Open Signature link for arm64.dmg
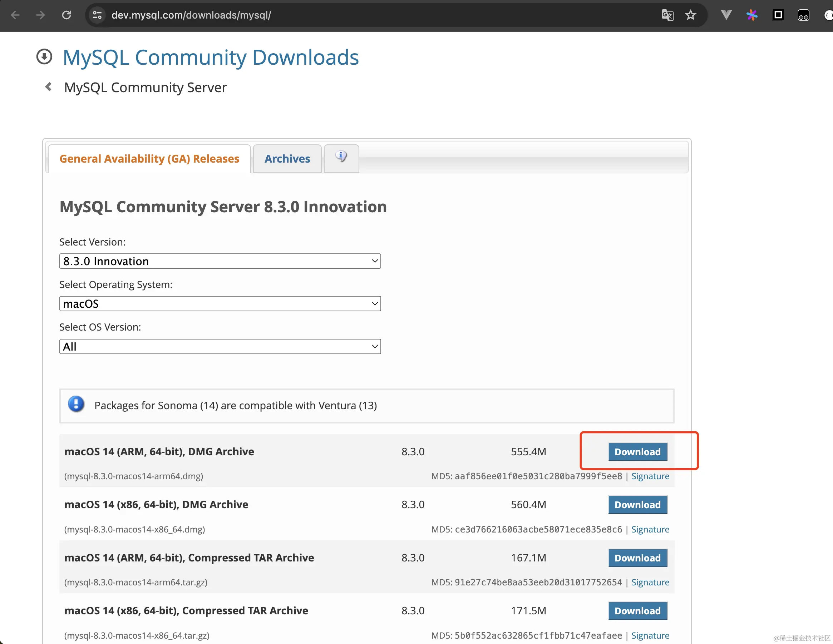 [x=650, y=476]
